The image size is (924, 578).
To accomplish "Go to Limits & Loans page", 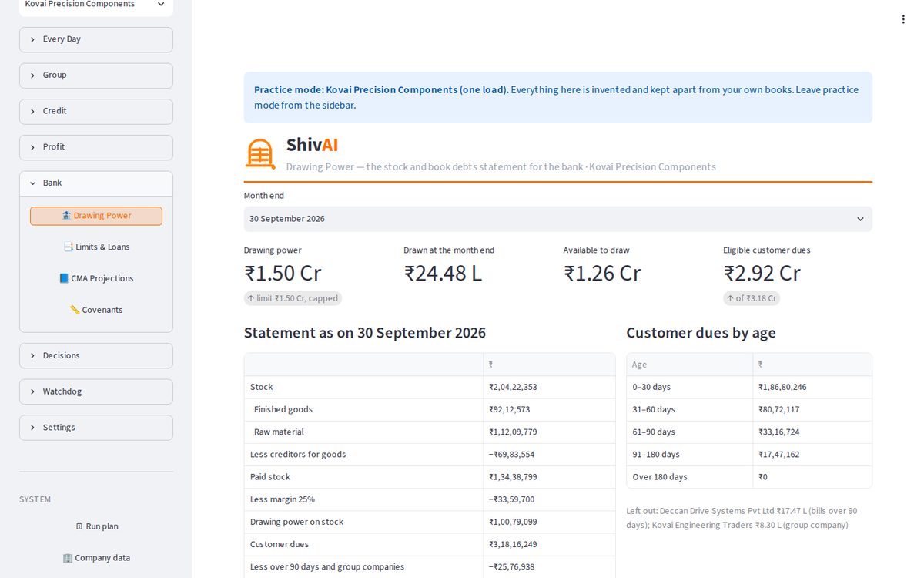I will pyautogui.click(x=96, y=247).
